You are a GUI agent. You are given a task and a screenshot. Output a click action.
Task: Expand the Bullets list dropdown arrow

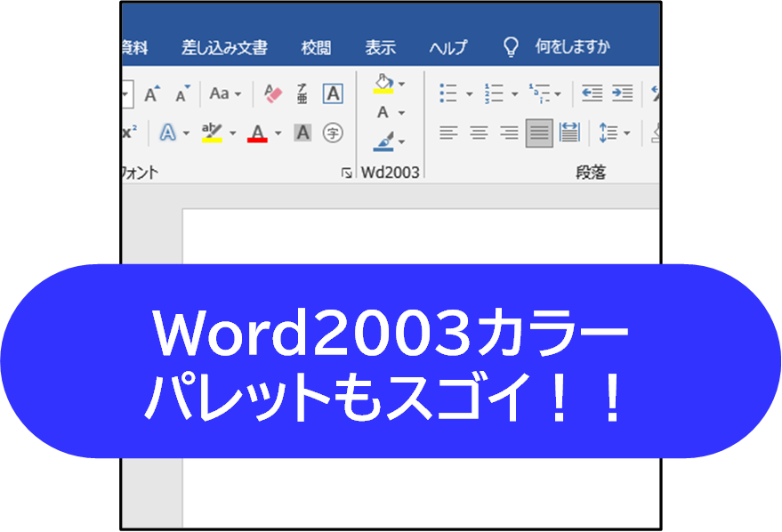click(469, 93)
